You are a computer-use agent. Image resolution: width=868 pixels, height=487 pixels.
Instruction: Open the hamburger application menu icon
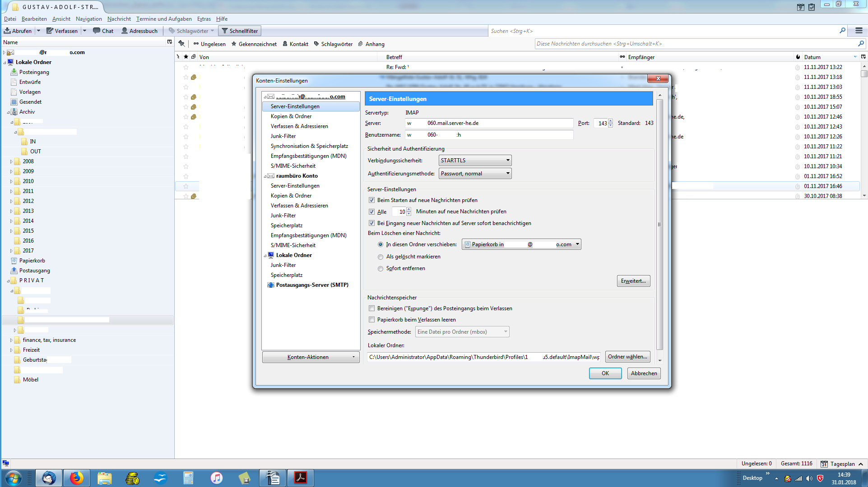[x=859, y=31]
